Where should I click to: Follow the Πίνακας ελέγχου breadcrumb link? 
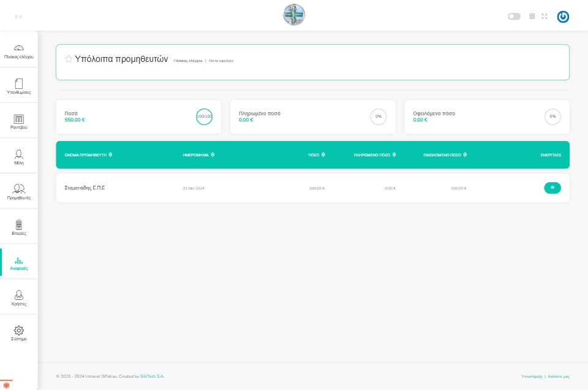click(x=188, y=61)
